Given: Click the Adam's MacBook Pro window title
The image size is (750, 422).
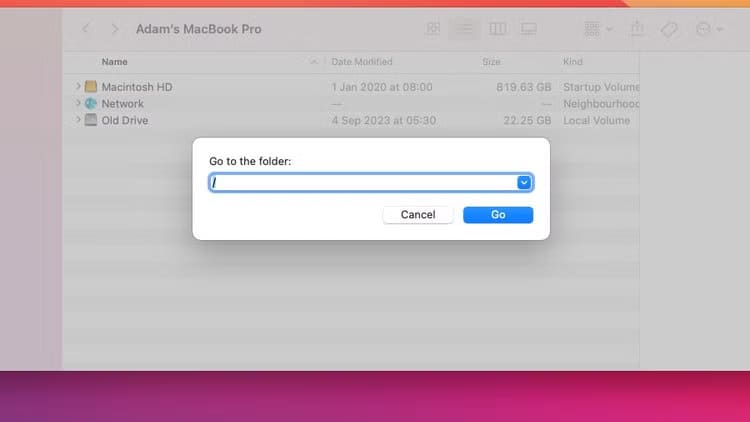Looking at the screenshot, I should click(199, 29).
